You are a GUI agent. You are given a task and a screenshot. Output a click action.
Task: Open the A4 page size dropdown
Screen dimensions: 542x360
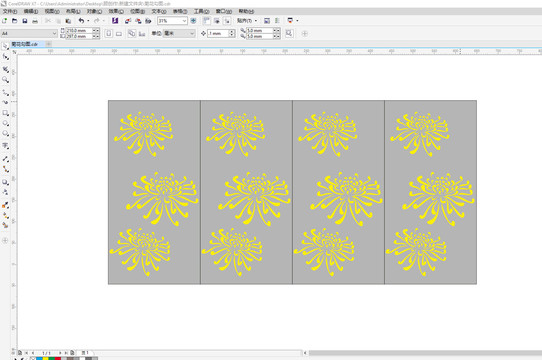(x=54, y=34)
